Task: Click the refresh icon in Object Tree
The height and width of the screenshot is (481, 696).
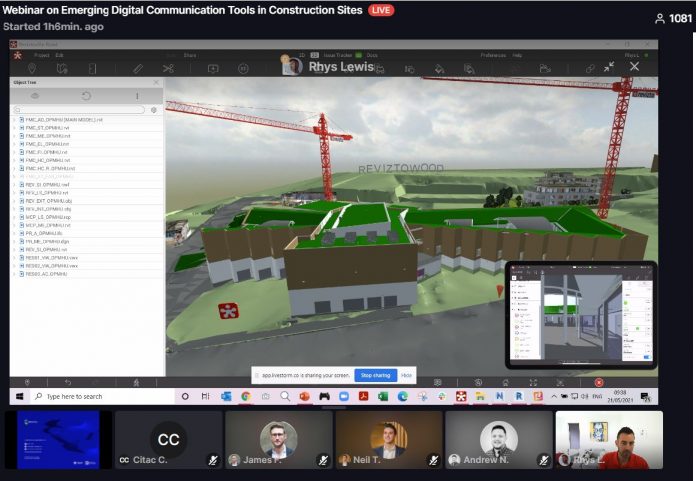Action: pos(86,96)
